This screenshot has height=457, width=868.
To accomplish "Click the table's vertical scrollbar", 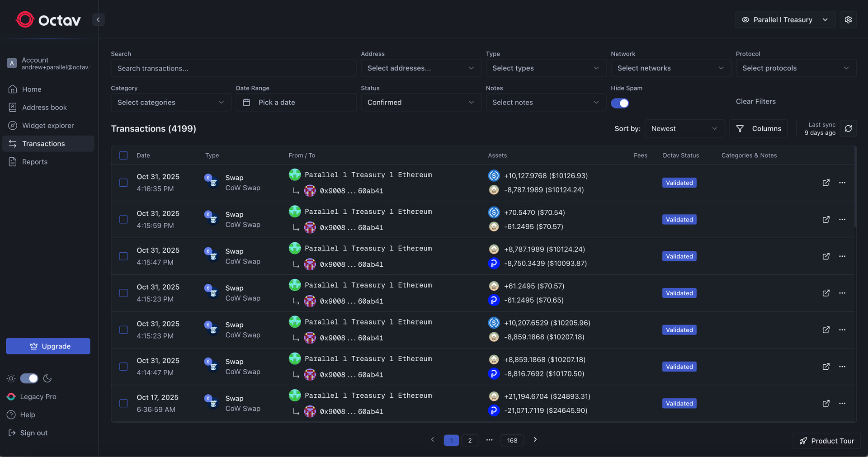I will pyautogui.click(x=855, y=187).
